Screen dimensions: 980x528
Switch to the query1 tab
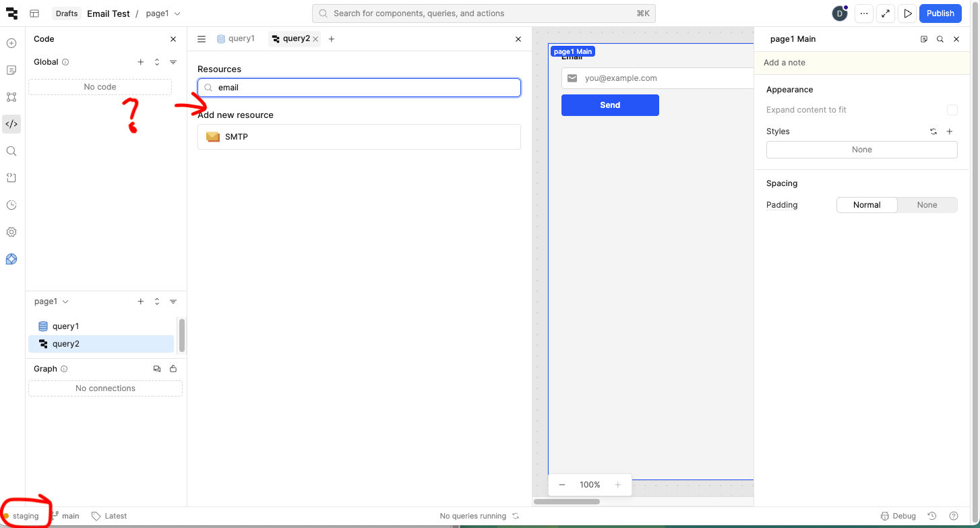[x=236, y=39]
